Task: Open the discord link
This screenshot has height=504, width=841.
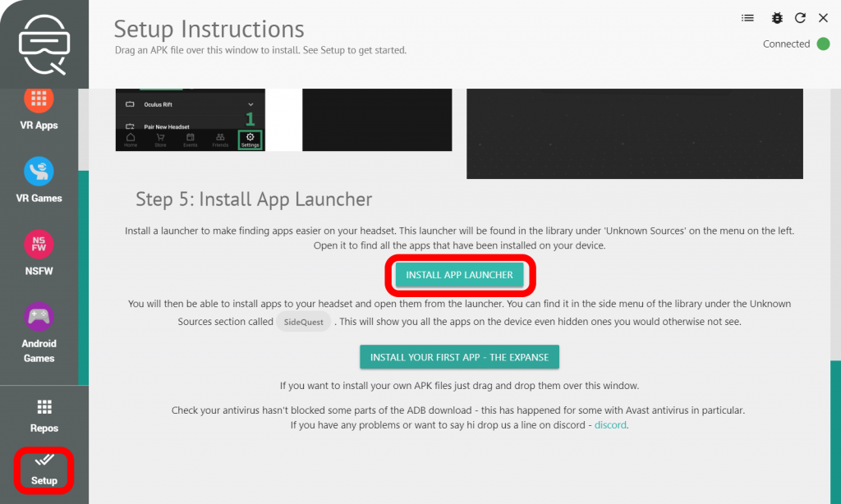Action: pos(611,425)
